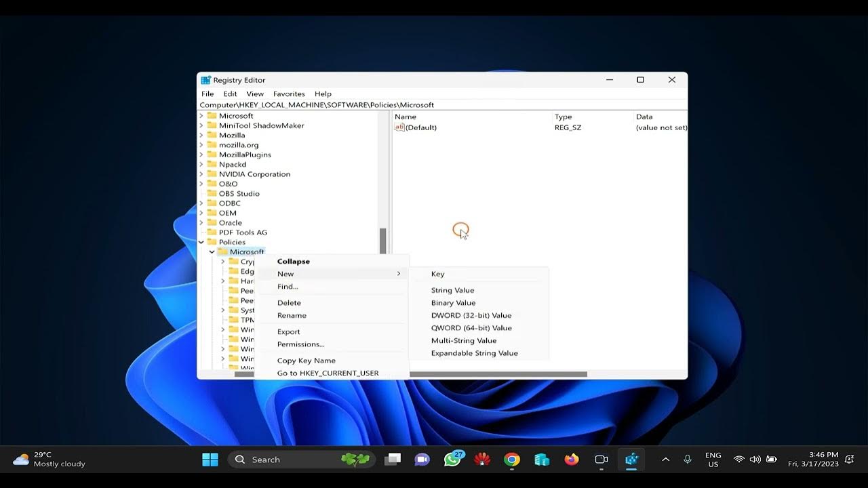
Task: Expand the mozilla.org key
Action: tap(201, 145)
